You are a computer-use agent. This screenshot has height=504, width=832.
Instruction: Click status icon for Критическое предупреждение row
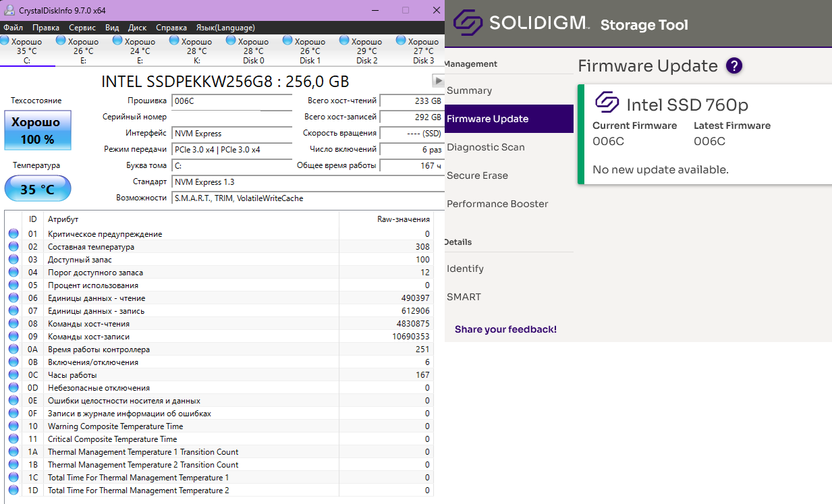point(13,234)
